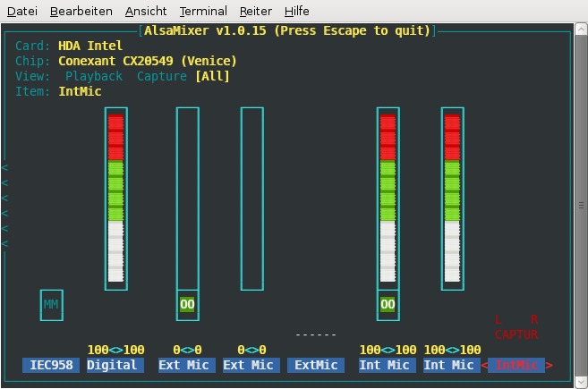The height and width of the screenshot is (389, 588).
Task: Click the ExtMic dashed value indicator
Action: (316, 334)
